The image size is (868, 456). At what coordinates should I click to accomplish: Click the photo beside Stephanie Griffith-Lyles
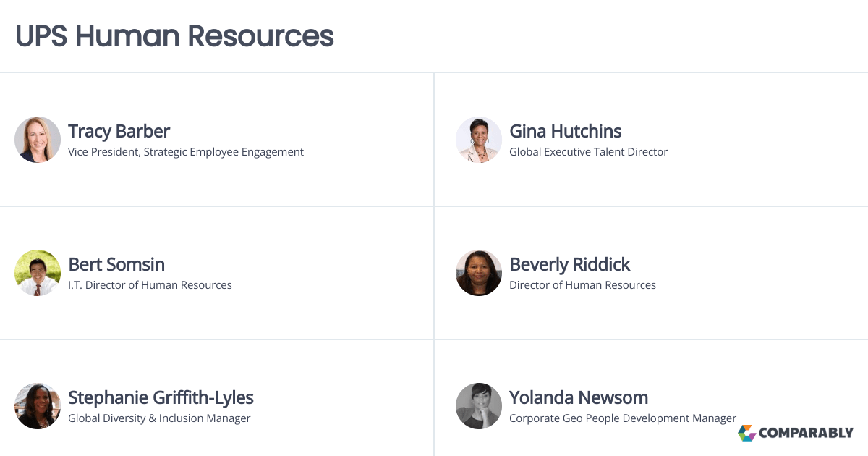[x=38, y=406]
